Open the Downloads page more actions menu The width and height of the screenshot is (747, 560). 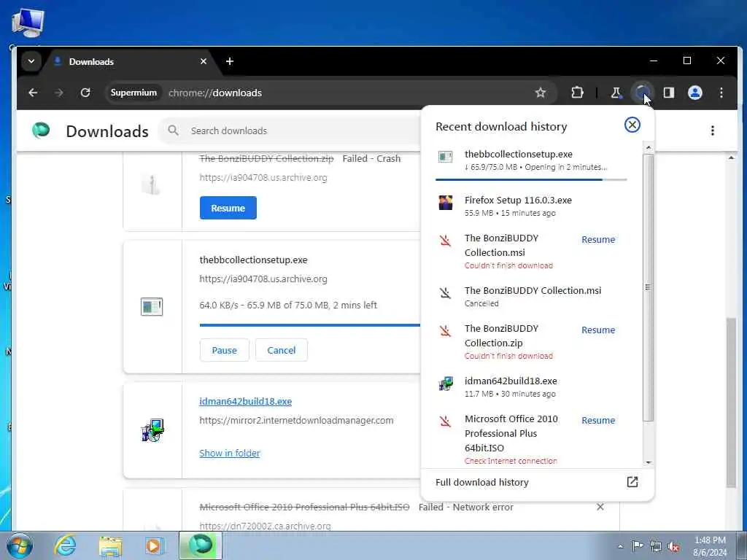(713, 131)
